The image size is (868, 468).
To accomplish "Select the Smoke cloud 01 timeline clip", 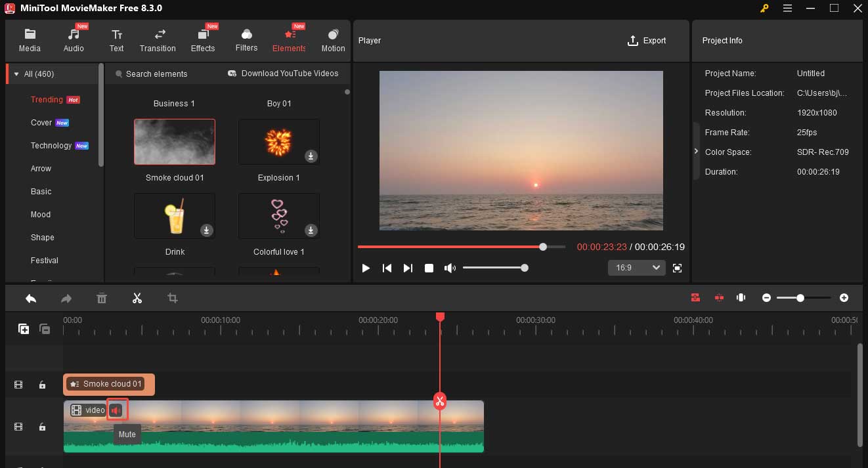I will [x=109, y=384].
